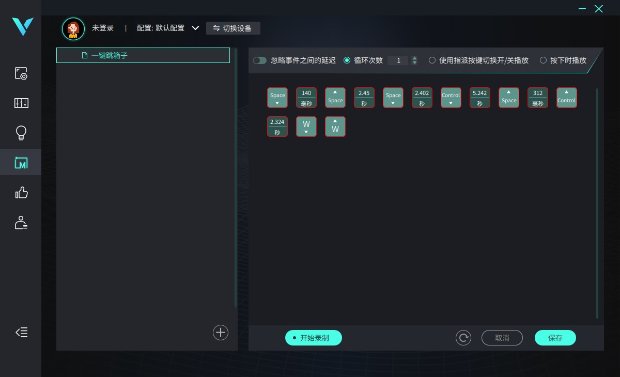Open the macro section in the sidebar
Screen dimensions: 620x377
point(21,162)
